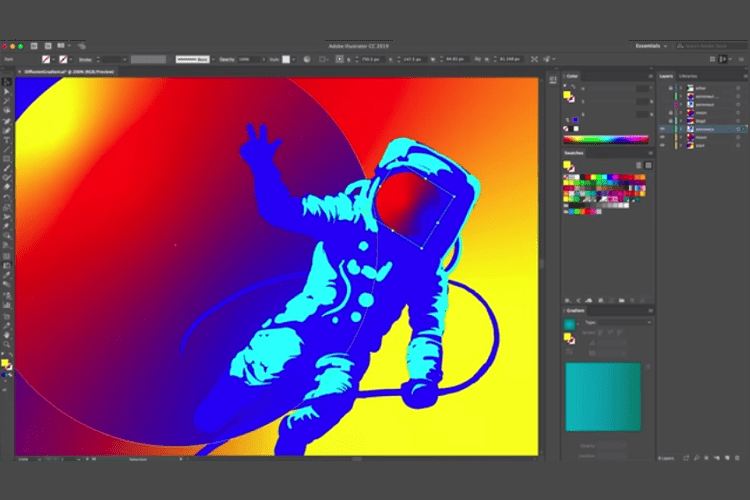Select the Curvature tool
This screenshot has width=750, height=500.
7,130
